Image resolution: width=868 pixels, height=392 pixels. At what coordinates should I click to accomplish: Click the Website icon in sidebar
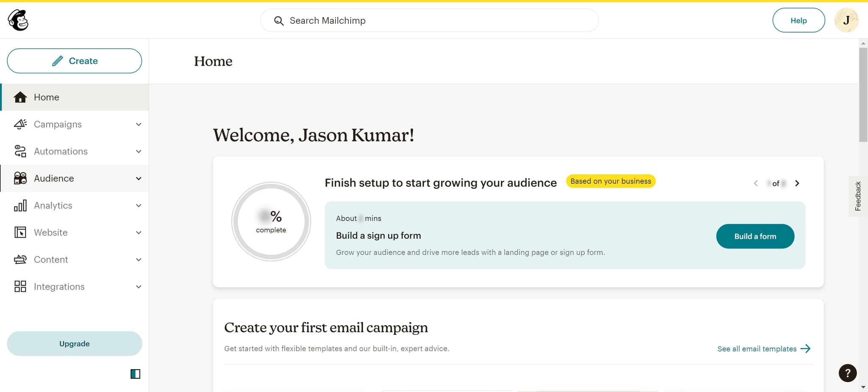pyautogui.click(x=20, y=232)
